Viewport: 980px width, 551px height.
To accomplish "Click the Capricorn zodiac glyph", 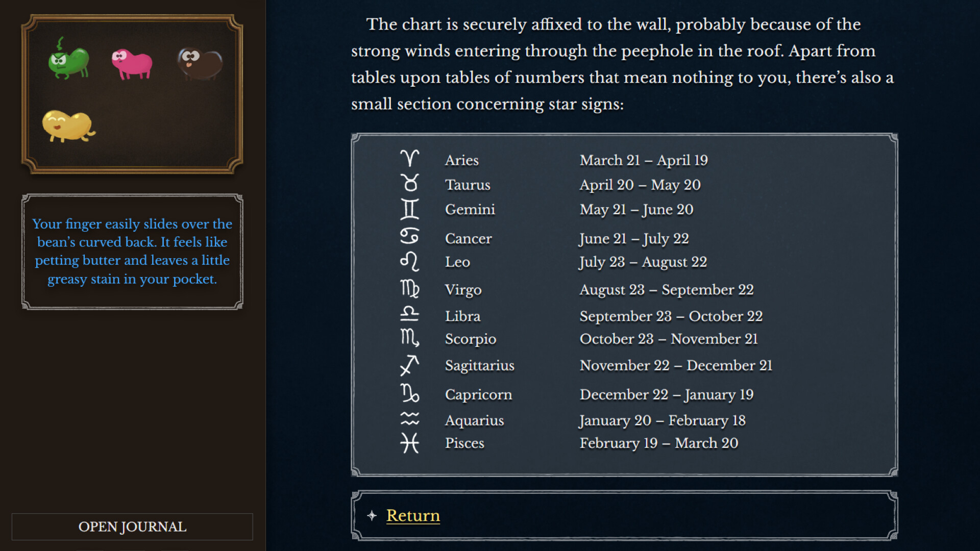I will (x=409, y=393).
